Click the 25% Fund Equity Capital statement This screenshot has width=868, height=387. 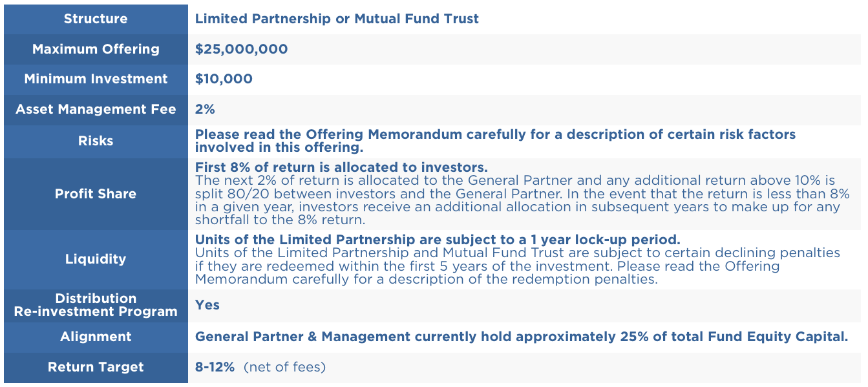[521, 337]
